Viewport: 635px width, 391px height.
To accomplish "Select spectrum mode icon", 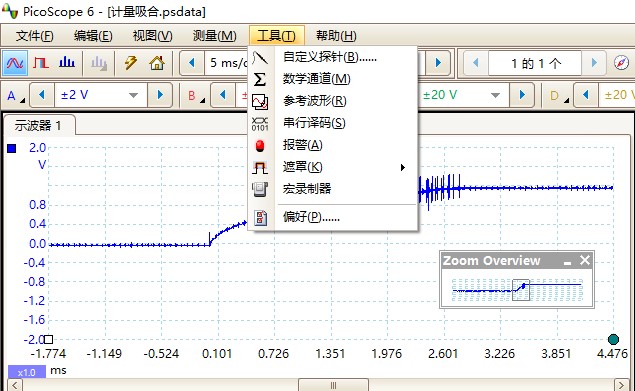I will click(x=67, y=63).
